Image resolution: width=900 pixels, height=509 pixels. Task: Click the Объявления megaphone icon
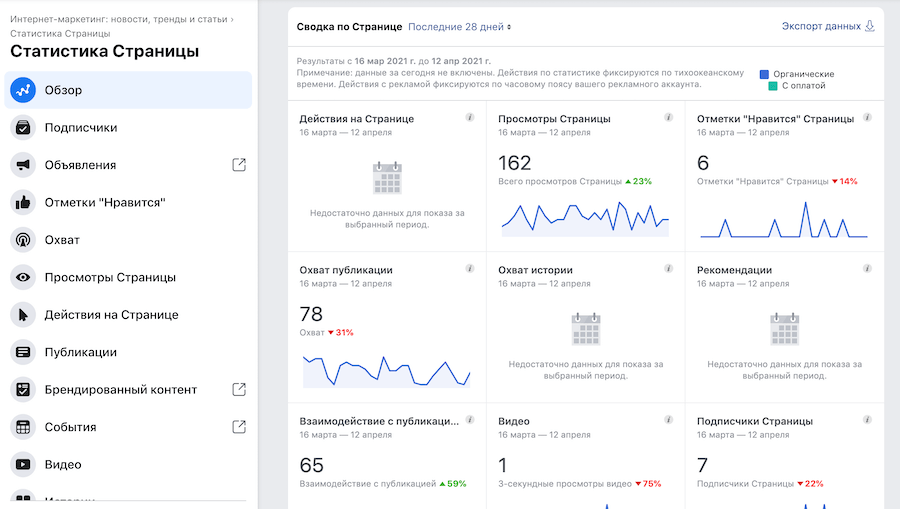point(23,165)
